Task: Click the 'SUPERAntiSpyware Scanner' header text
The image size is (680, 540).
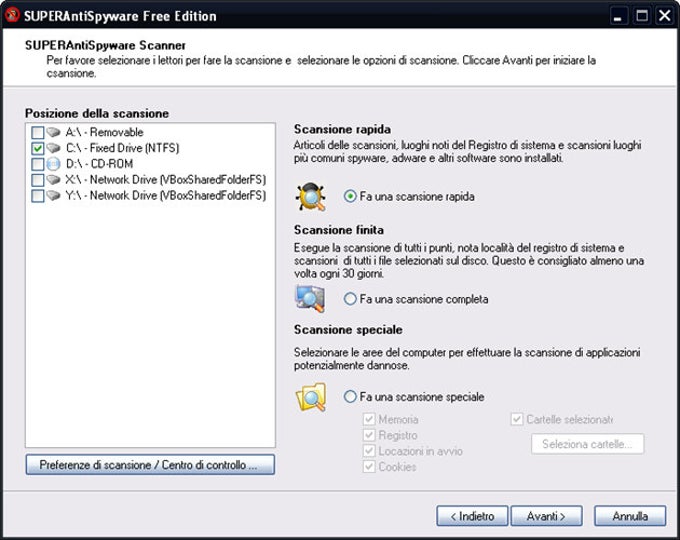Action: point(105,46)
